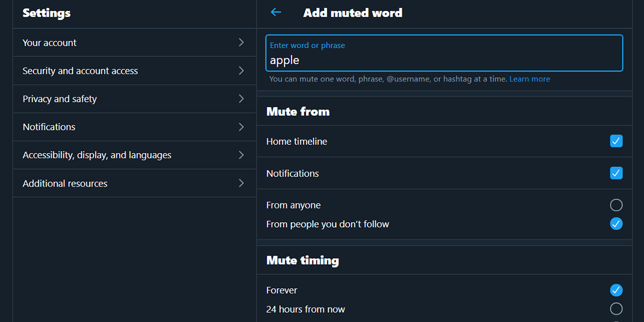Open the Notifications settings chevron arrow

coord(241,127)
